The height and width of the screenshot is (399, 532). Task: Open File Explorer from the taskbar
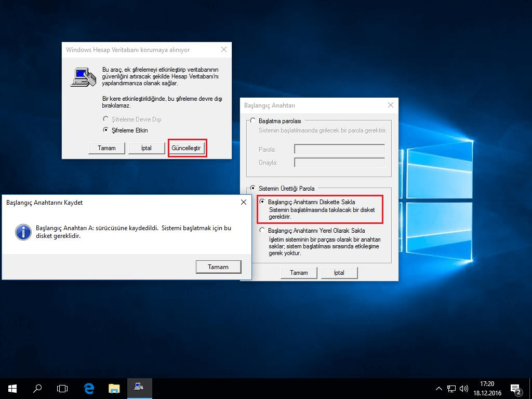pos(114,388)
